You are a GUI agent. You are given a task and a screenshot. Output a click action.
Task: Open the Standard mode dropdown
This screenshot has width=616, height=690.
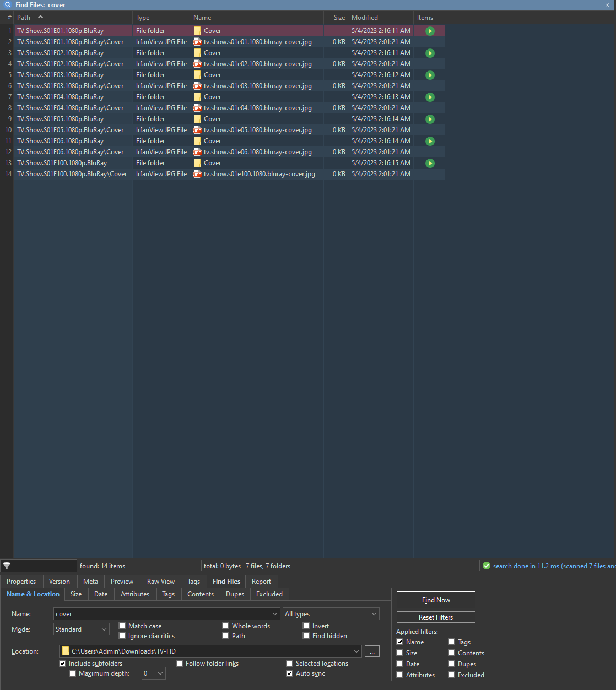point(104,629)
